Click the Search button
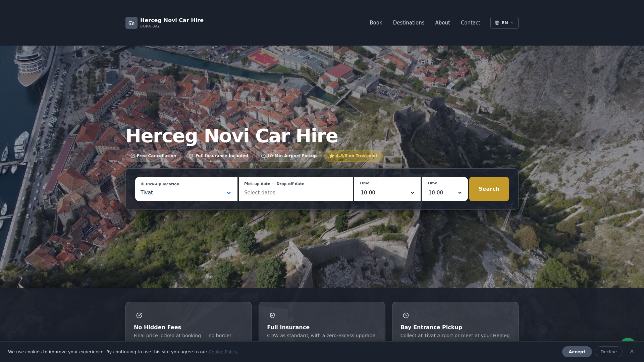Image resolution: width=644 pixels, height=362 pixels. [x=489, y=189]
